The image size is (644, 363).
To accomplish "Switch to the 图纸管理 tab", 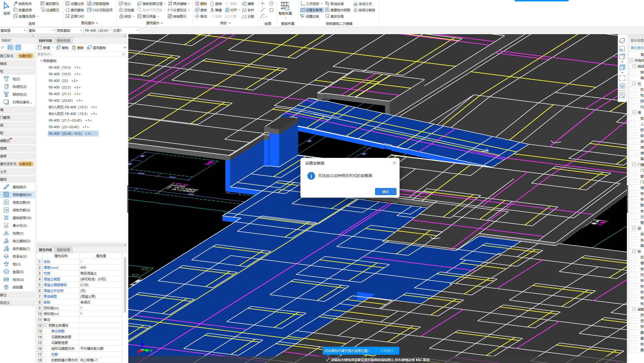I will point(63,41).
